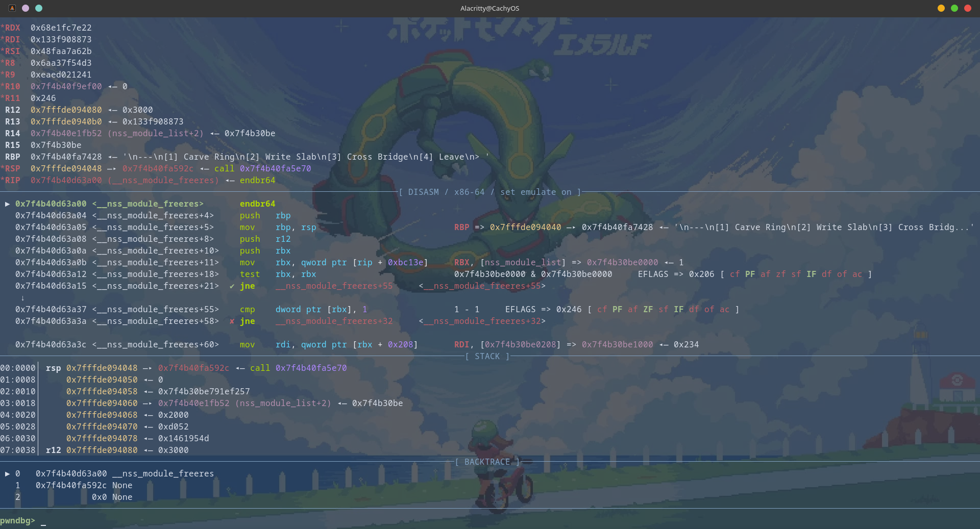
Task: Click the teal circle button in title bar
Action: click(x=39, y=8)
